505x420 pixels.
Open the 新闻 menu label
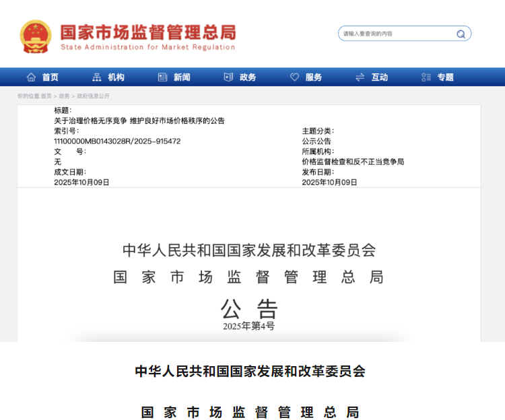click(x=182, y=77)
